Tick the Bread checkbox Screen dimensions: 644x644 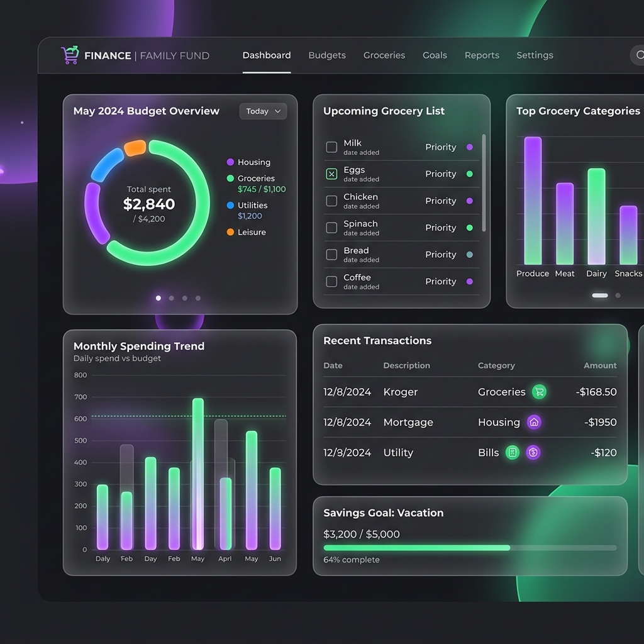tap(331, 255)
